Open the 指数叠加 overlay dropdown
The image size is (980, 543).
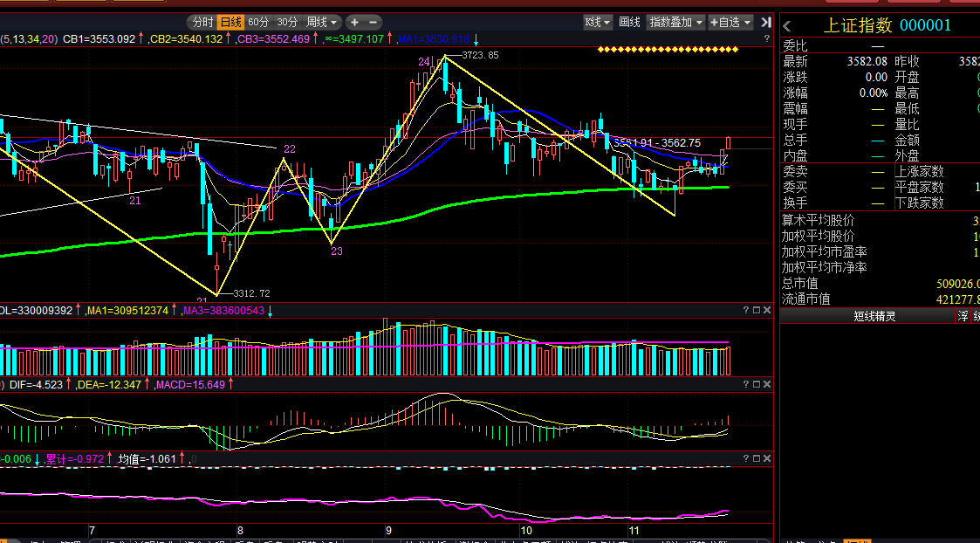click(x=675, y=23)
